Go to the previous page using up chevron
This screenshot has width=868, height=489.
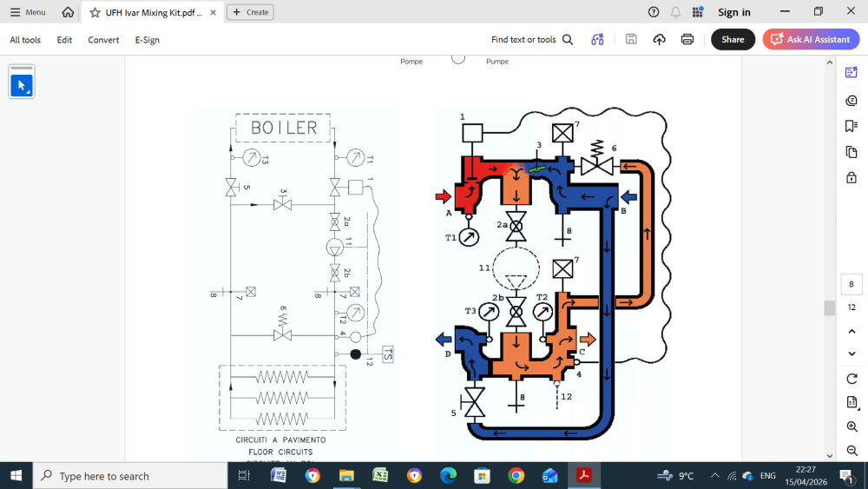(852, 331)
